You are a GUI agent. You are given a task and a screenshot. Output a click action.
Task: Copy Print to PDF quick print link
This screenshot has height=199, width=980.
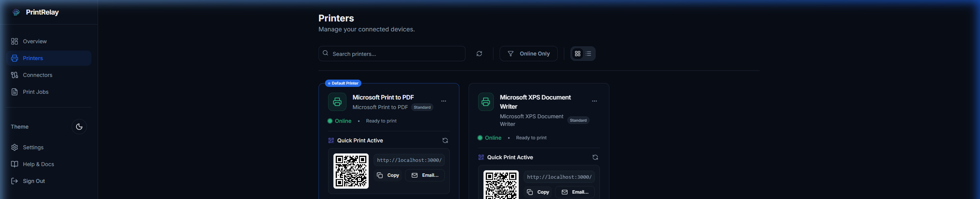pyautogui.click(x=388, y=175)
